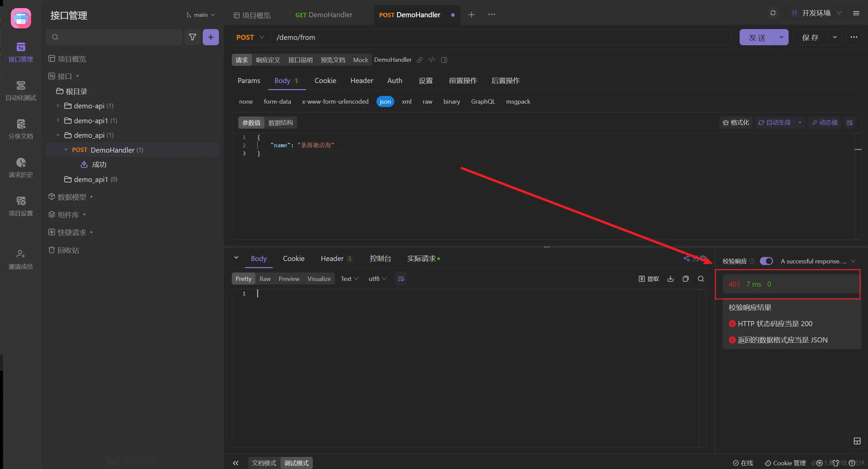Open the hamburger menu at top right

(x=856, y=13)
